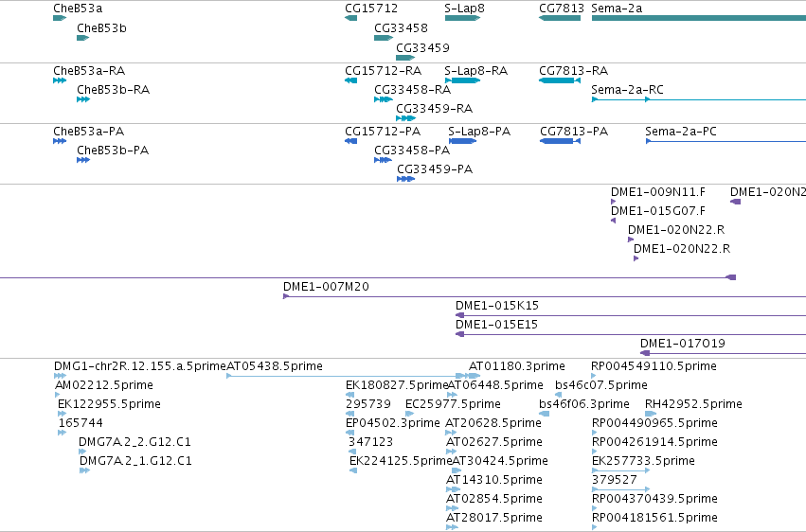Select the AT02627.5prime label
806x532 pixels.
(494, 442)
